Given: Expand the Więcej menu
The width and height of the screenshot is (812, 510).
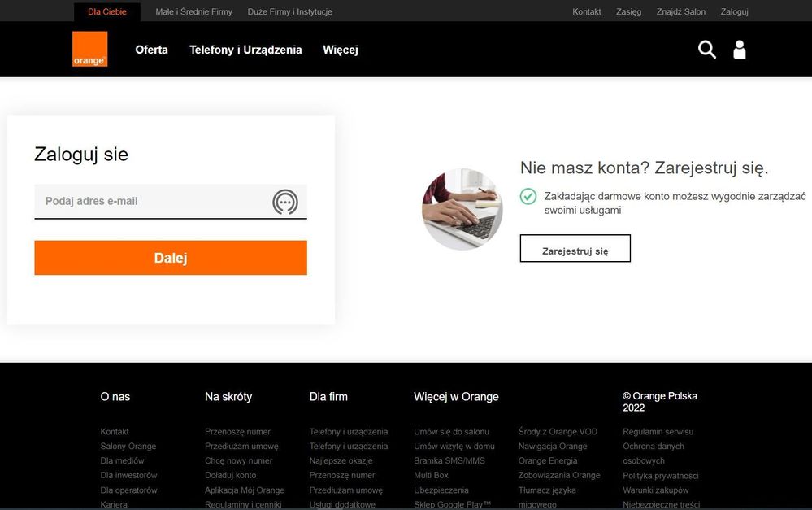Looking at the screenshot, I should [x=340, y=50].
